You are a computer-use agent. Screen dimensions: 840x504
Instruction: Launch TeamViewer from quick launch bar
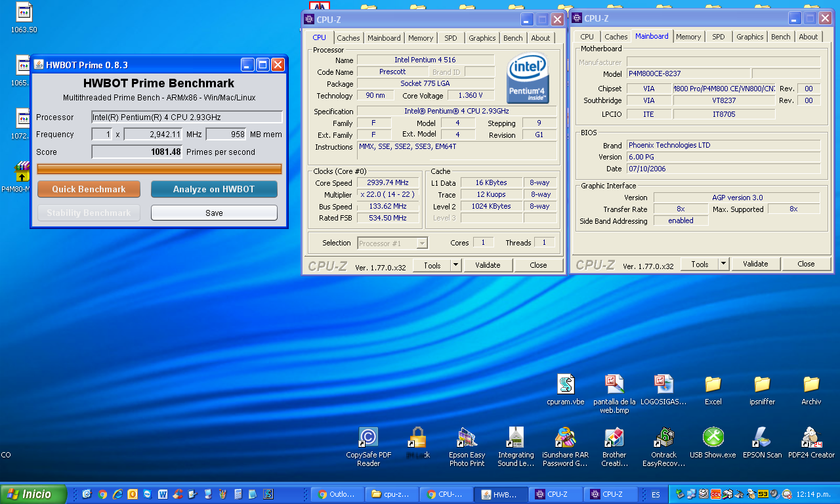tap(148, 494)
